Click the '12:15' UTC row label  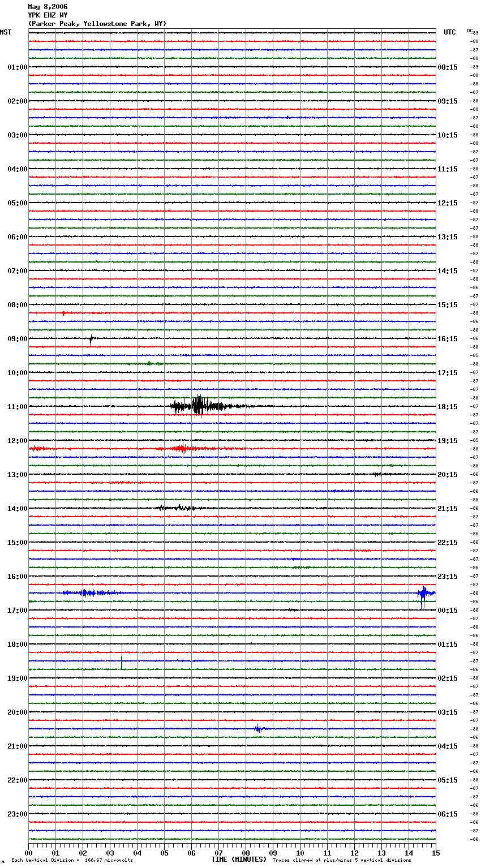(x=448, y=203)
